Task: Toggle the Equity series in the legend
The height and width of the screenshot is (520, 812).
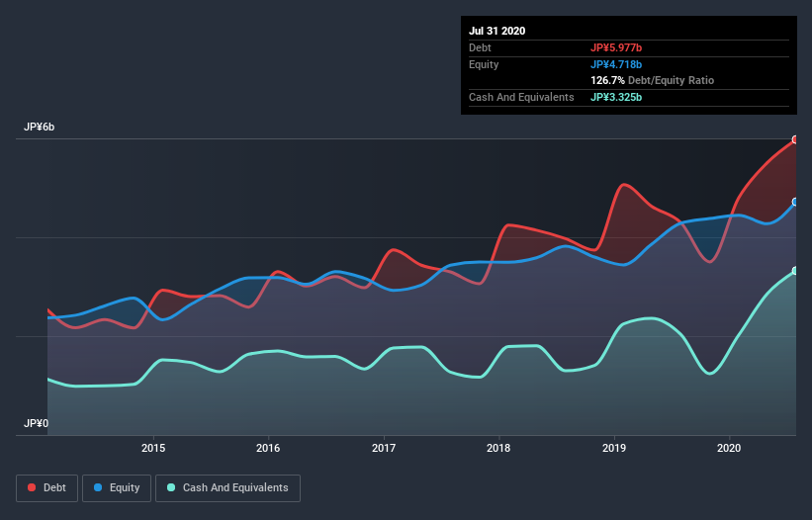Action: (x=117, y=488)
